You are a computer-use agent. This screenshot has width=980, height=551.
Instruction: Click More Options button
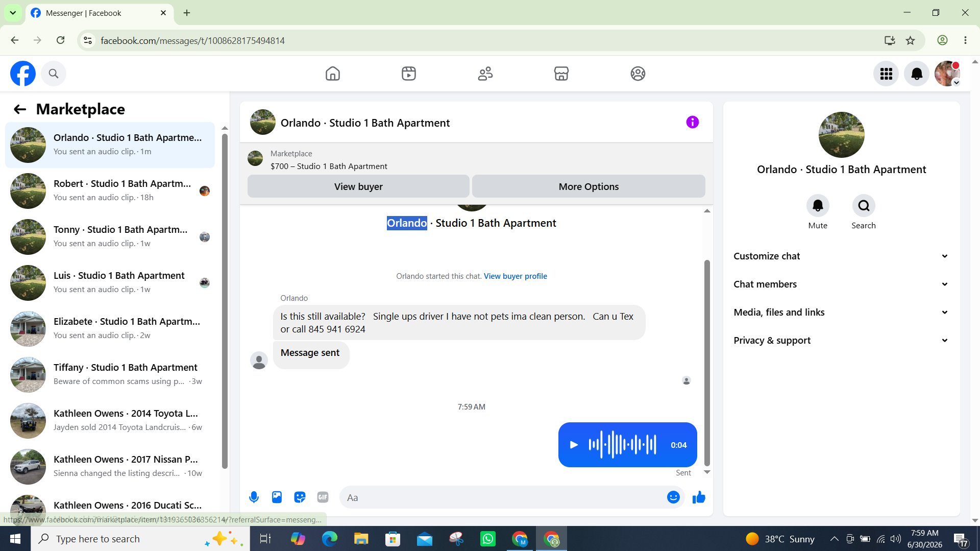pyautogui.click(x=589, y=186)
